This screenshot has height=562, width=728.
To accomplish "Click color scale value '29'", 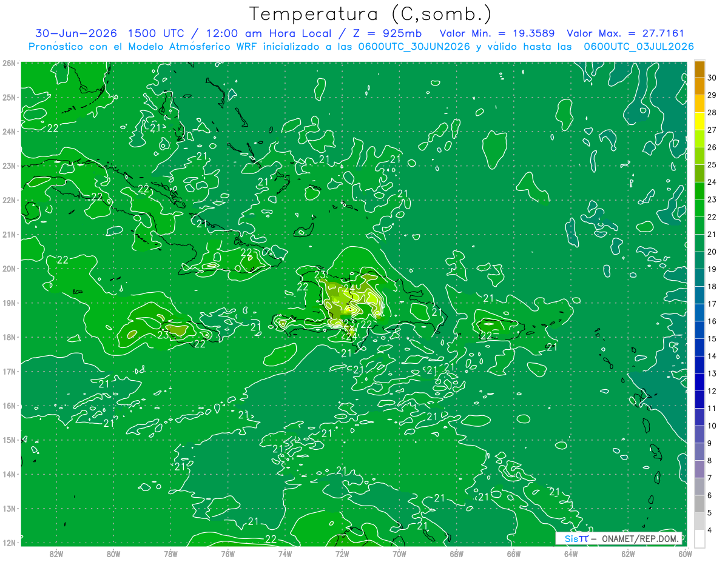I will (712, 95).
